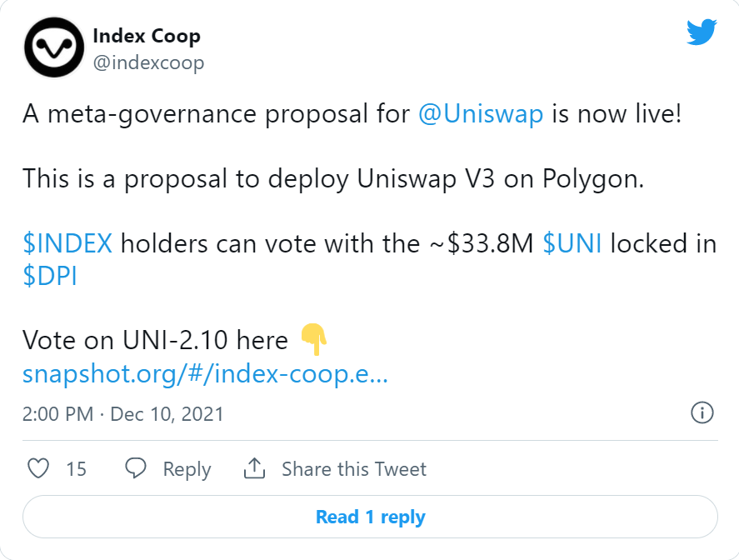The height and width of the screenshot is (560, 739).
Task: Click the tweet text about Polygon deployment
Action: click(x=333, y=179)
